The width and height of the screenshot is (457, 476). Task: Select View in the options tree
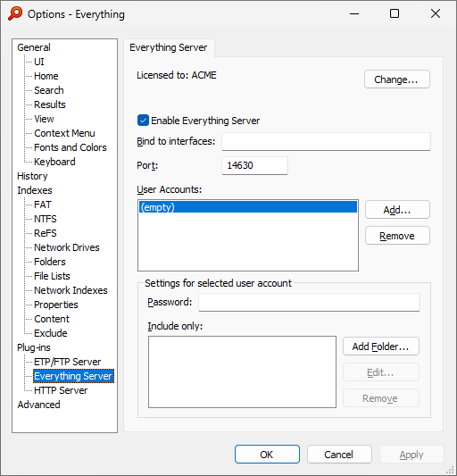[44, 119]
